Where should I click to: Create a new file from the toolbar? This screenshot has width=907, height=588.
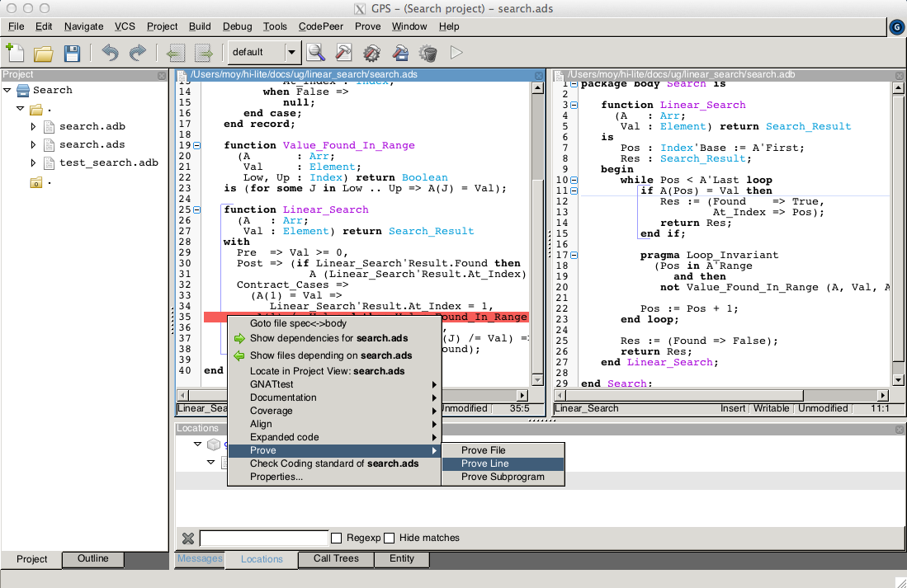[15, 53]
